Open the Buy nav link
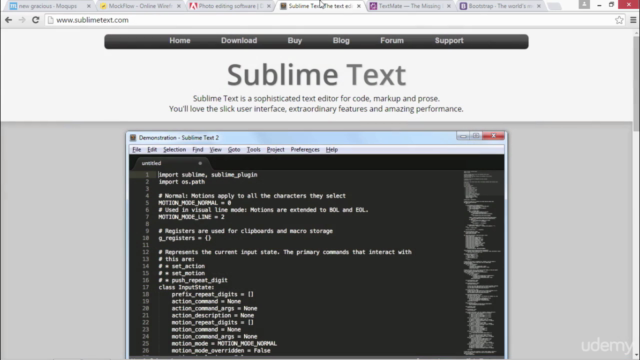640x360 pixels. click(x=295, y=40)
